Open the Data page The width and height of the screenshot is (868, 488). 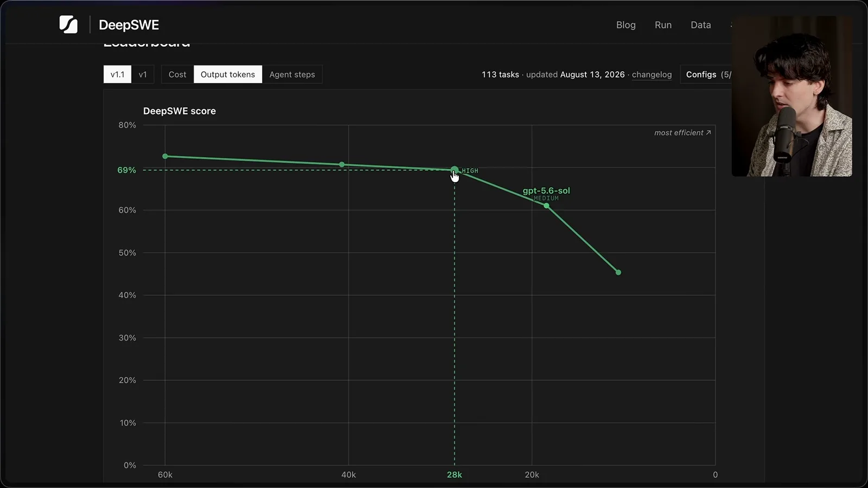click(700, 25)
